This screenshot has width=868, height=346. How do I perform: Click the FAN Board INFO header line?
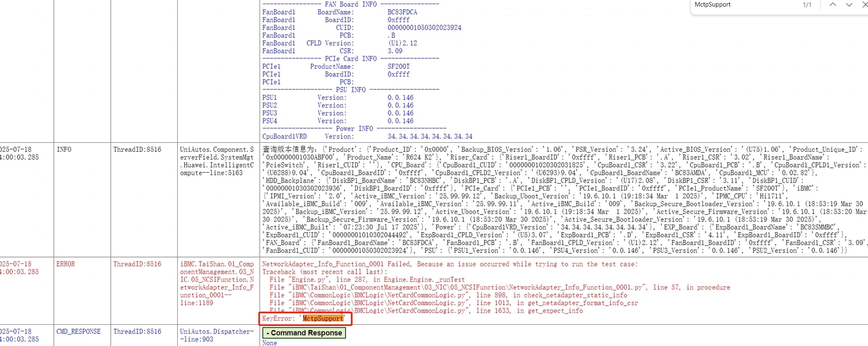[350, 5]
